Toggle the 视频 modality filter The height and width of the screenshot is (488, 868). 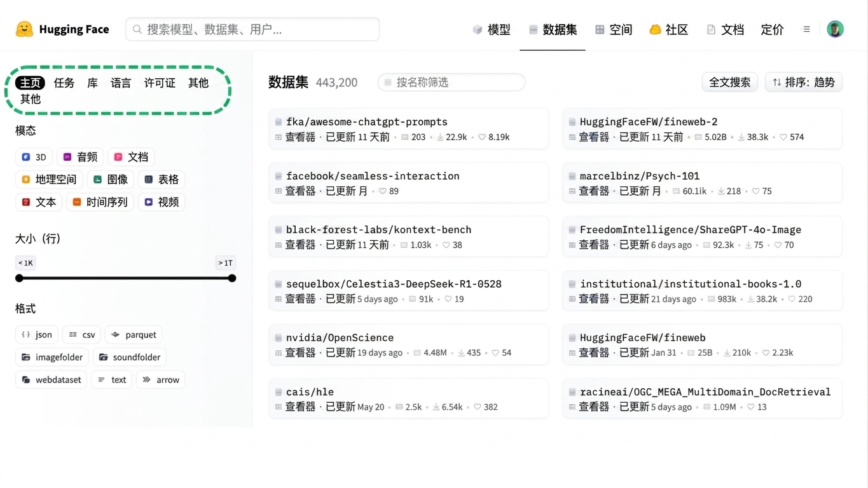pos(161,202)
